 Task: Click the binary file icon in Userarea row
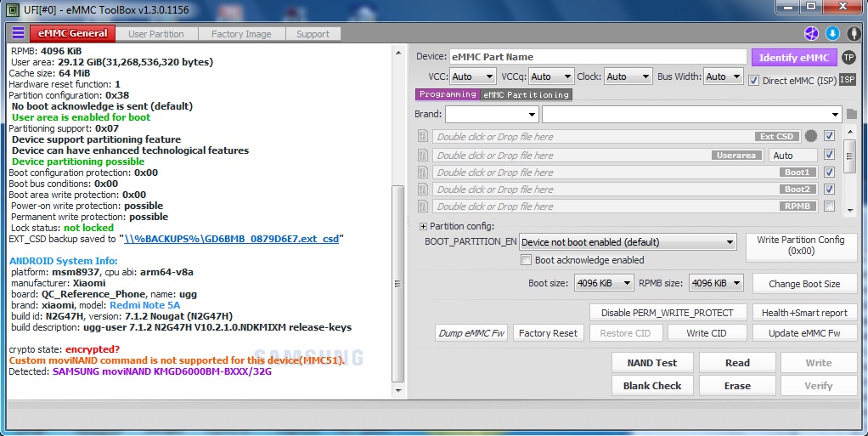click(423, 156)
